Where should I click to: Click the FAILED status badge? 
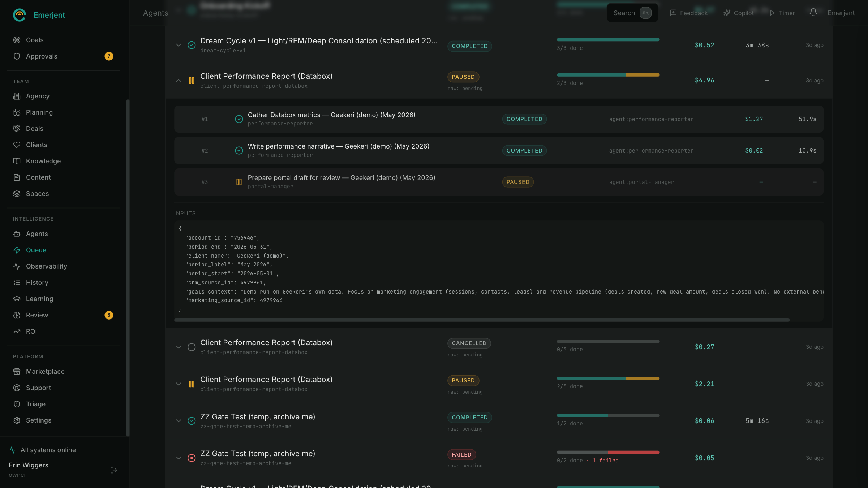pyautogui.click(x=461, y=454)
